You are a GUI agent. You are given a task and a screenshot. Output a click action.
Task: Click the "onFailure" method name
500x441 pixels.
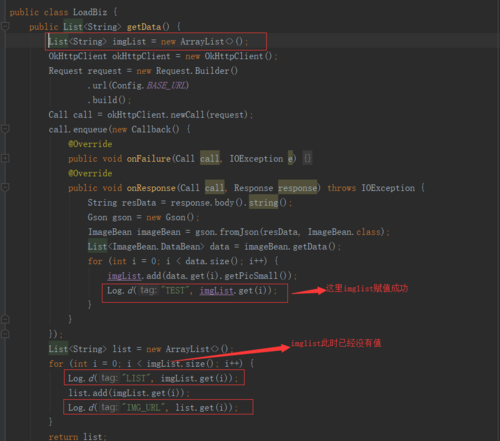pyautogui.click(x=149, y=159)
